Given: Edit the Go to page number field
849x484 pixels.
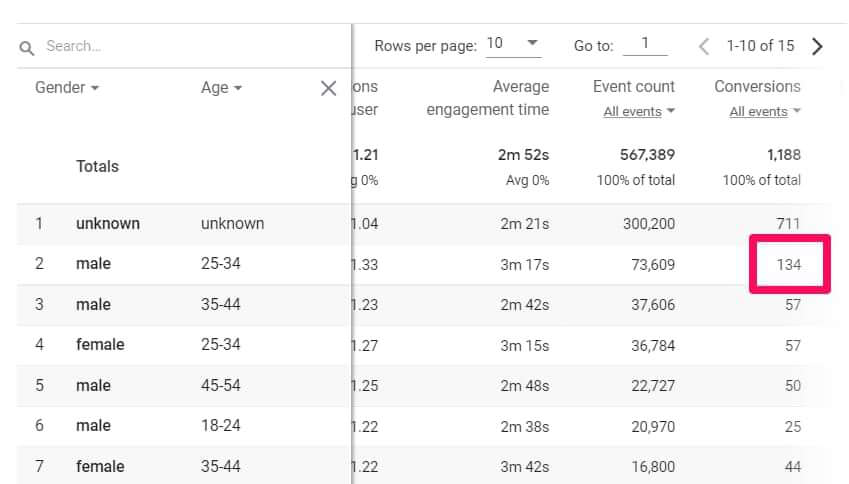Looking at the screenshot, I should point(645,44).
